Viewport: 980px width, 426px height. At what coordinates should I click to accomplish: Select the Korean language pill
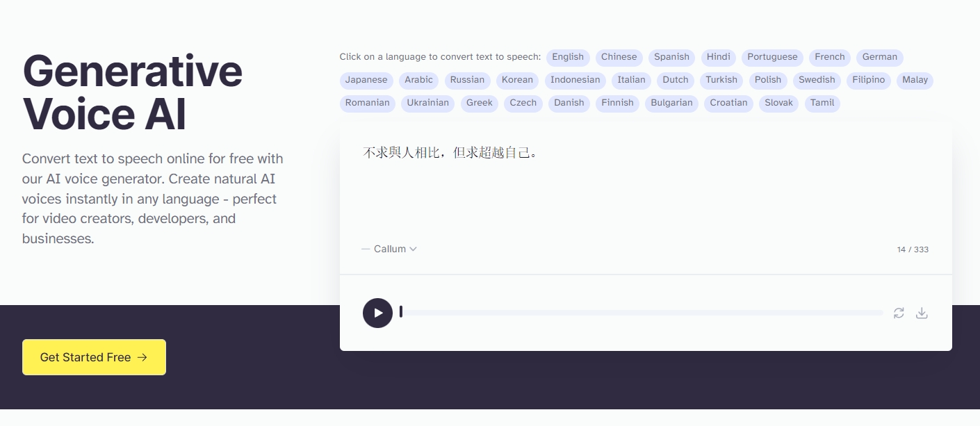(517, 81)
